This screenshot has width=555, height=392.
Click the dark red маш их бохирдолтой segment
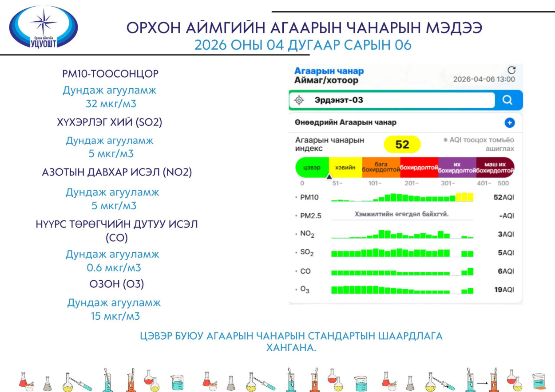pos(495,168)
